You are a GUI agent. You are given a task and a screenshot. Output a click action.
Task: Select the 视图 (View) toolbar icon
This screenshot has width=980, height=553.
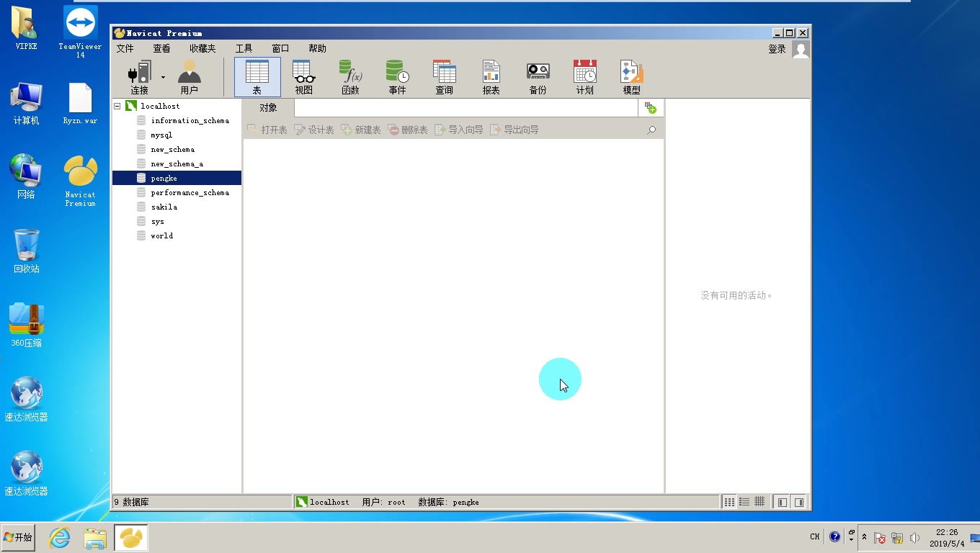(304, 78)
